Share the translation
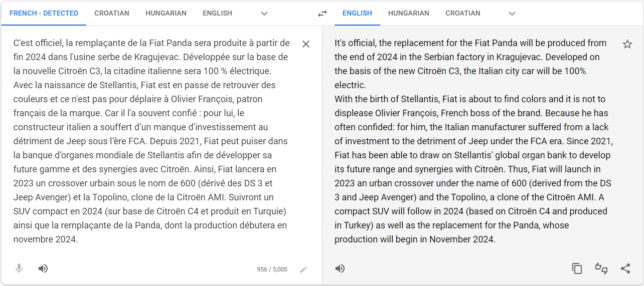 coord(625,268)
